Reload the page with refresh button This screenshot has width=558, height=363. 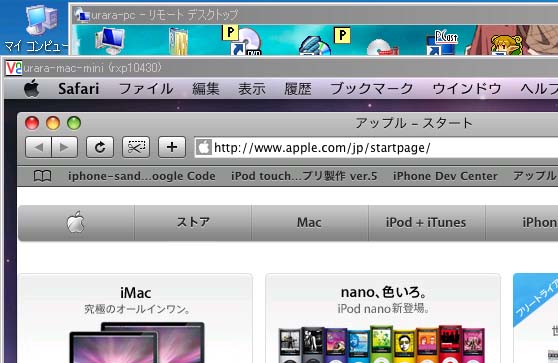coord(100,147)
